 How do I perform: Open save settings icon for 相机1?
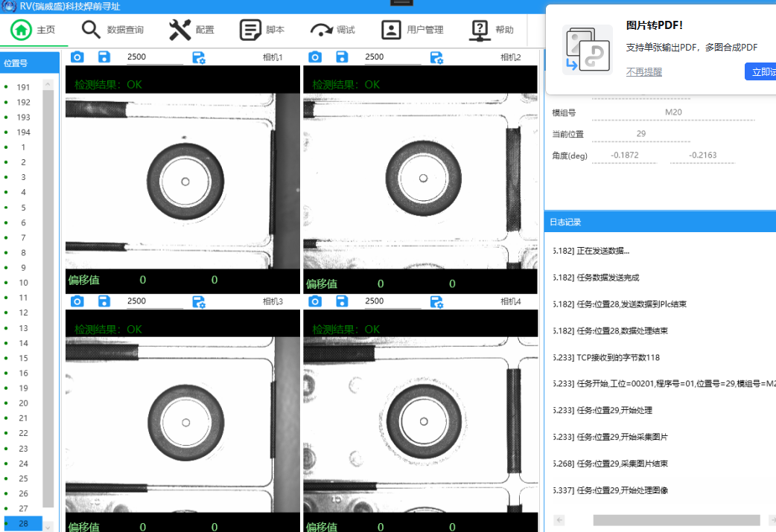(198, 57)
